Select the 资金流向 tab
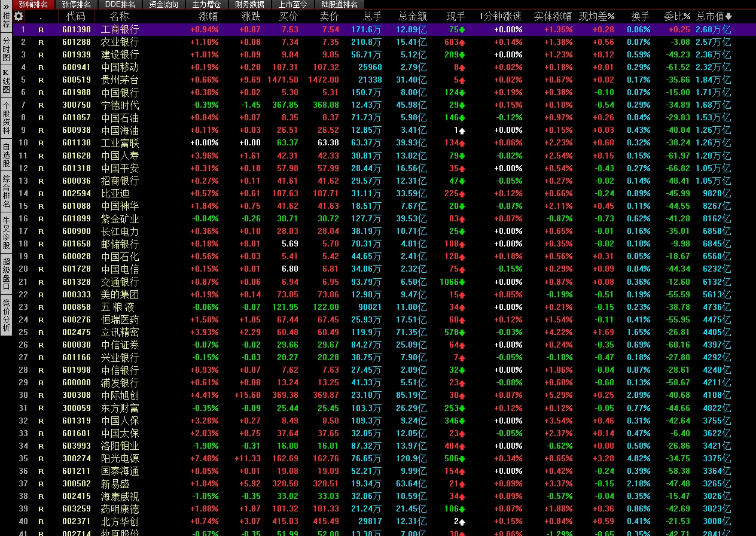The width and height of the screenshot is (756, 536). click(163, 4)
